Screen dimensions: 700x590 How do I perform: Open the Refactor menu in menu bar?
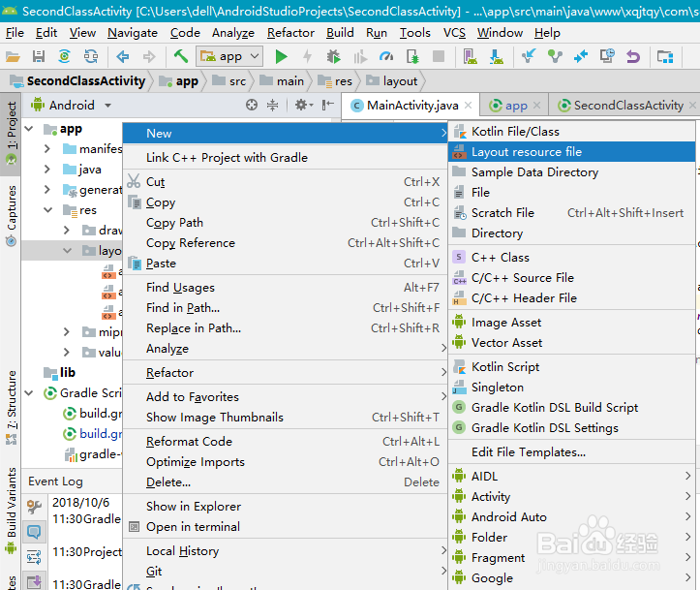[x=290, y=33]
